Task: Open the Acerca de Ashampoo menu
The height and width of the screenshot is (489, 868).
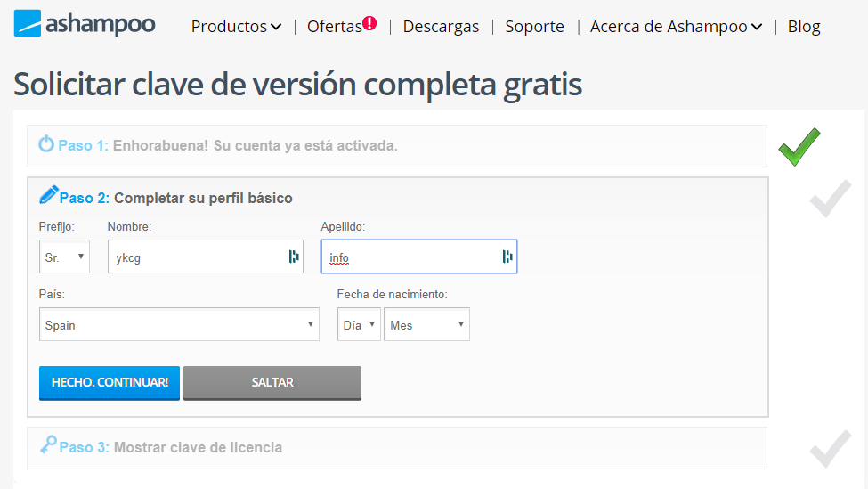Action: click(x=676, y=26)
